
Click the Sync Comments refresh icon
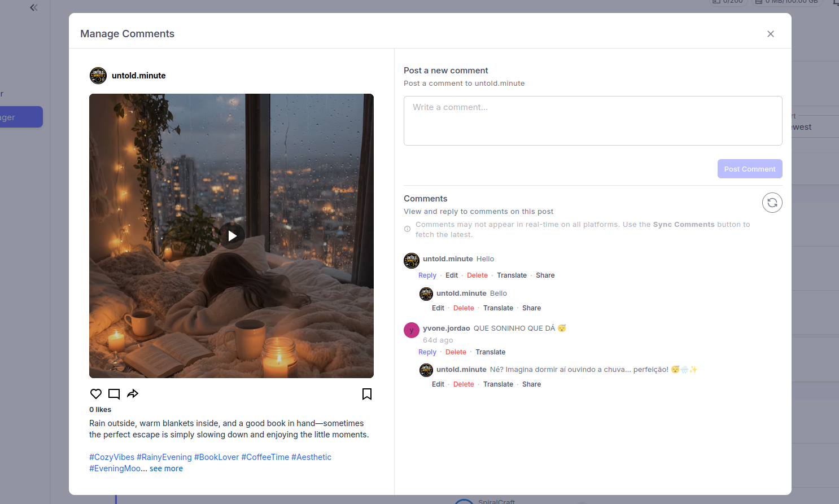tap(772, 203)
